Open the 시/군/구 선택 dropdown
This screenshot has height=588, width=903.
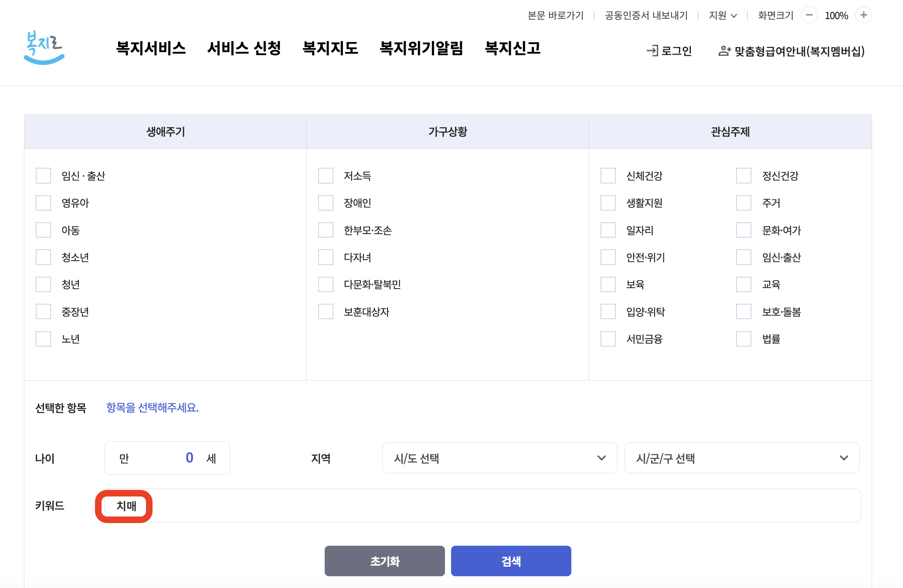click(x=741, y=458)
